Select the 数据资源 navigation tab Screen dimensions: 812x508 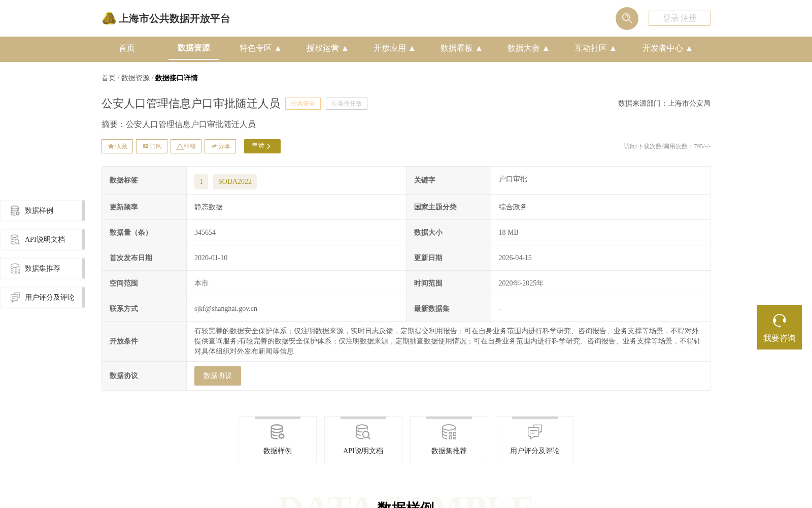pyautogui.click(x=194, y=48)
